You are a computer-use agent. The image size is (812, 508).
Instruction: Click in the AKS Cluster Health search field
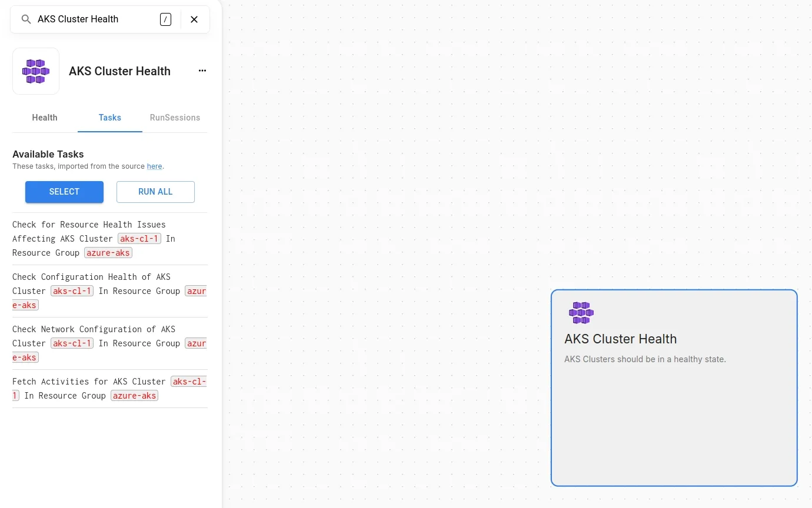[94, 19]
